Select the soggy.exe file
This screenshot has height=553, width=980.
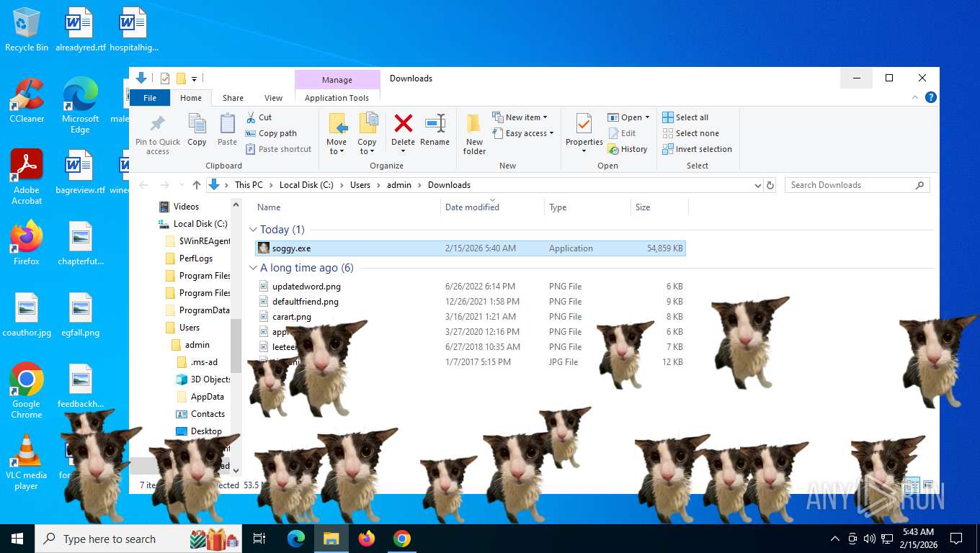pos(471,248)
